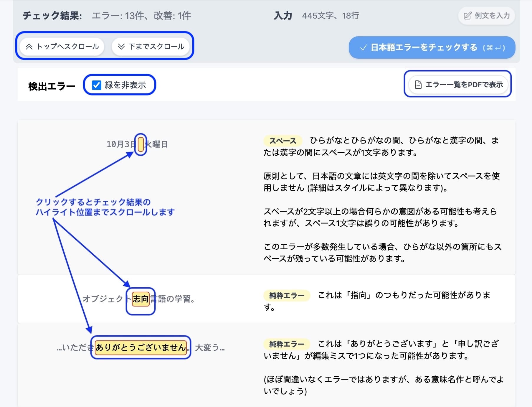Click the yellow スペース error category badge

(x=282, y=141)
